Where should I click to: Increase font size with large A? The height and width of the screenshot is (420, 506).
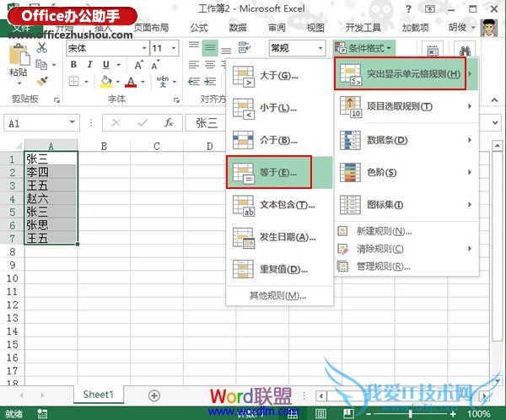click(138, 65)
